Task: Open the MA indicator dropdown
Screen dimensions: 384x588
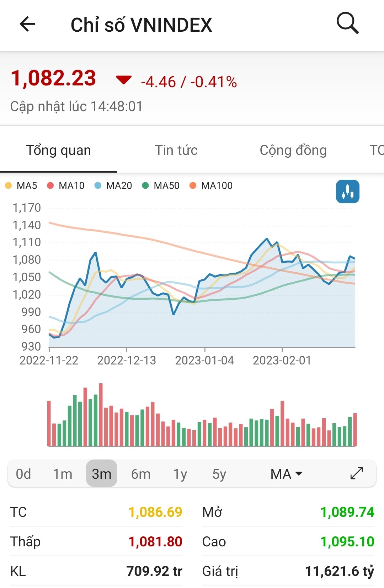Action: tap(286, 474)
